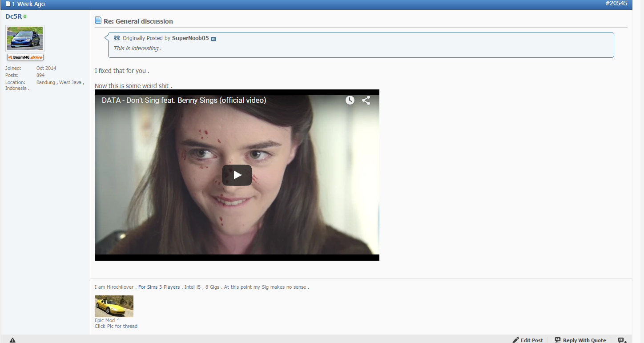Click the quotation marks icon in quote
Screen dimensions: 644x343
coord(117,38)
